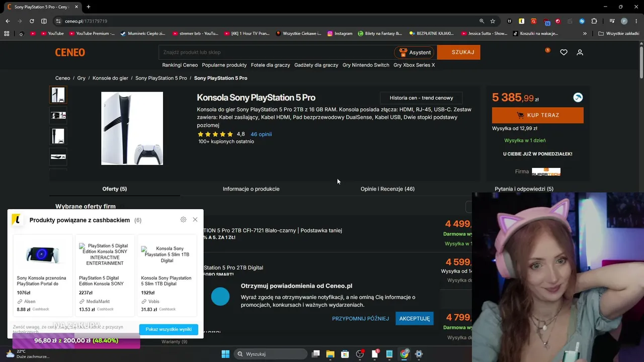Open the Chrome three-dot menu
The width and height of the screenshot is (644, 362).
tap(635, 21)
